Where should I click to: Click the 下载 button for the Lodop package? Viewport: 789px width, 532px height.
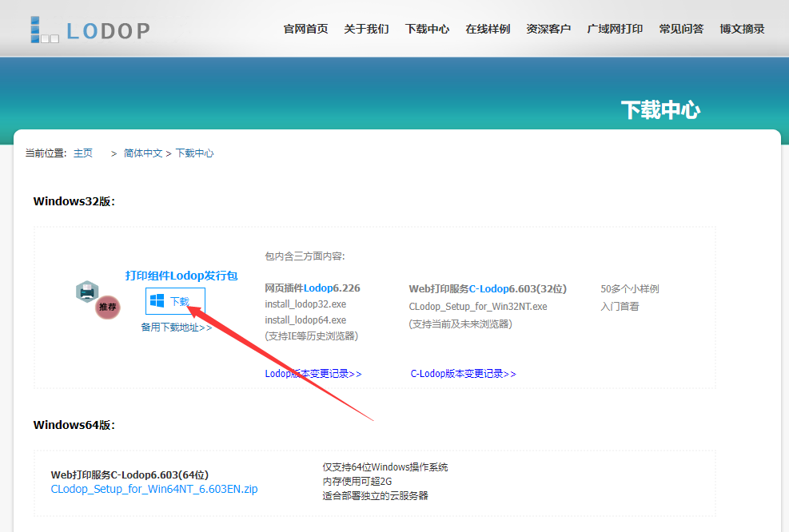click(x=175, y=300)
